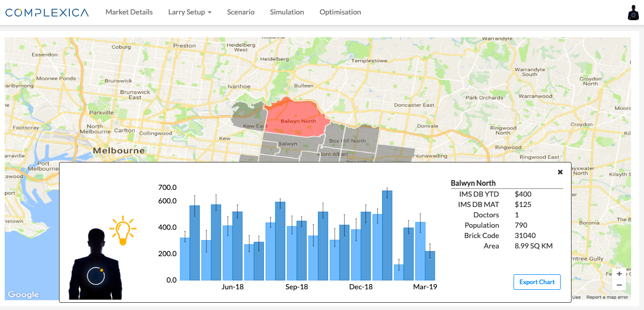Click the Complexica logo
The image size is (644, 310).
pyautogui.click(x=47, y=12)
